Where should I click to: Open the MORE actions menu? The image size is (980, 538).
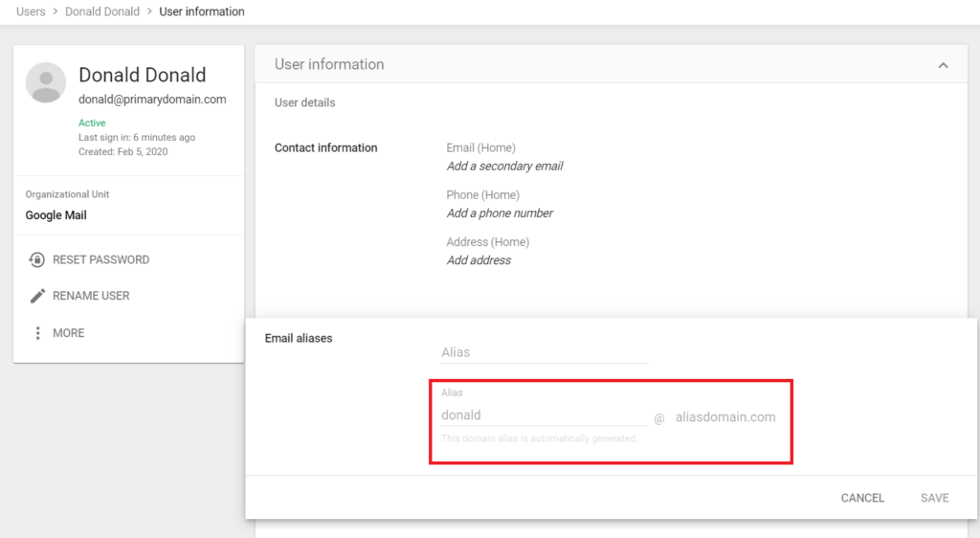click(68, 333)
